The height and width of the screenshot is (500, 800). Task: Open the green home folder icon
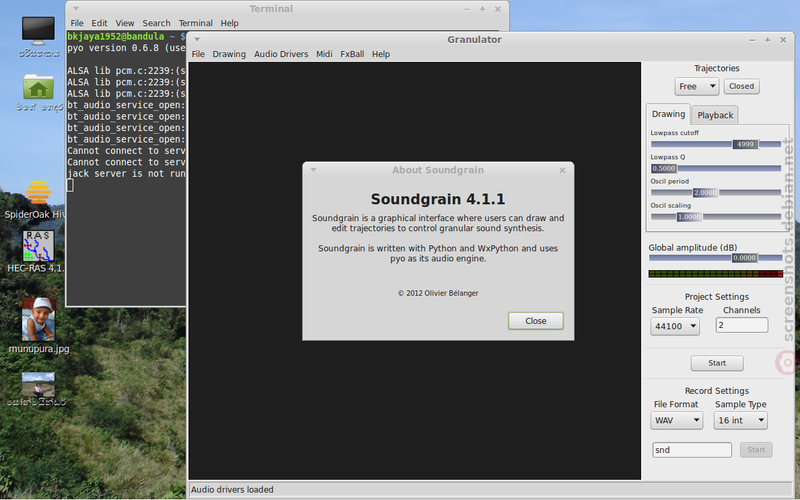click(38, 87)
